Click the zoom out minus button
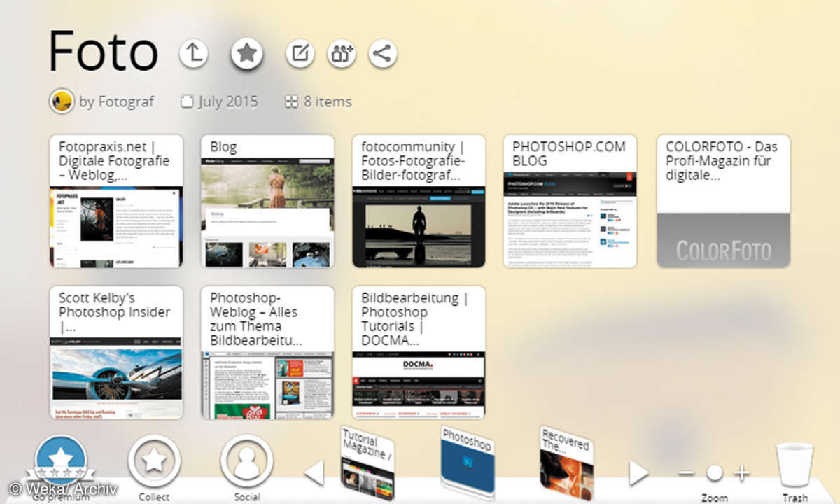Image resolution: width=840 pixels, height=504 pixels. pos(687,473)
